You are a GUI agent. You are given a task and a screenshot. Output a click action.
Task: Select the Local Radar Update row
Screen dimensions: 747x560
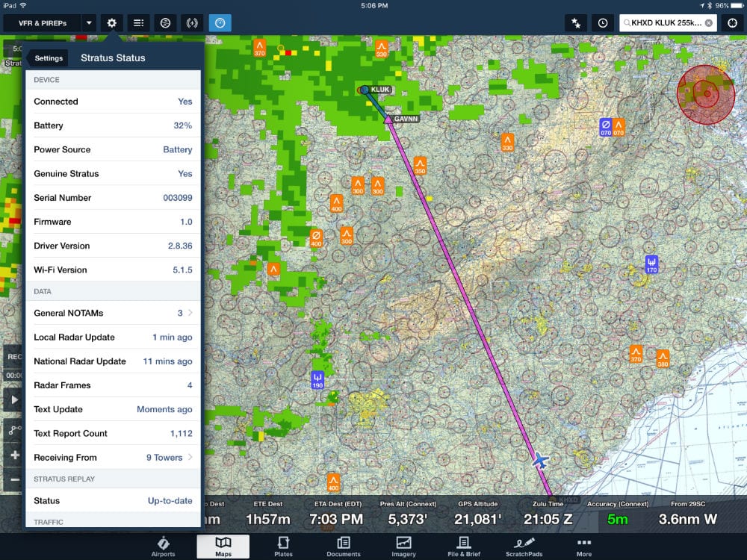(113, 337)
